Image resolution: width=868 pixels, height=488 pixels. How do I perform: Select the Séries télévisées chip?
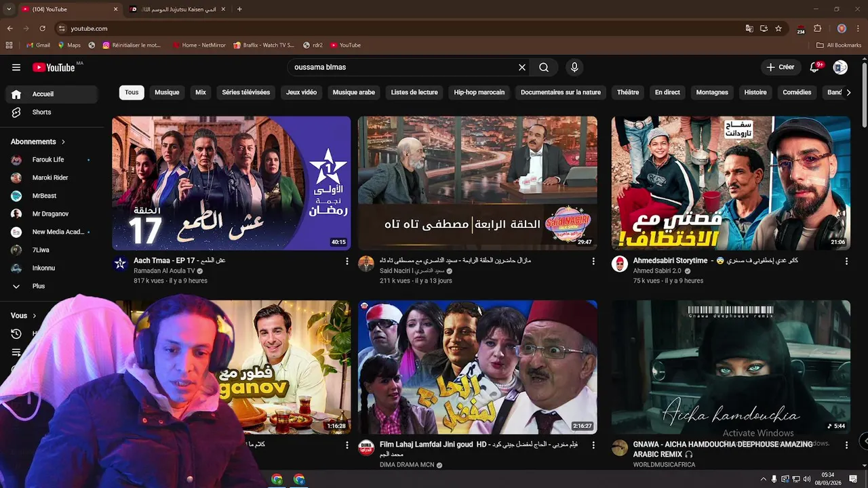click(x=246, y=92)
